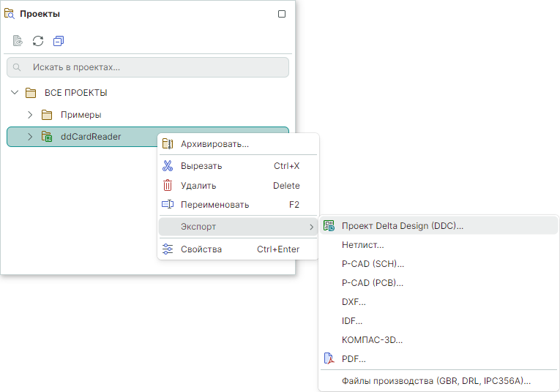Click the trash icon beside Удалить
Screen dimensions: 560x392
click(168, 186)
